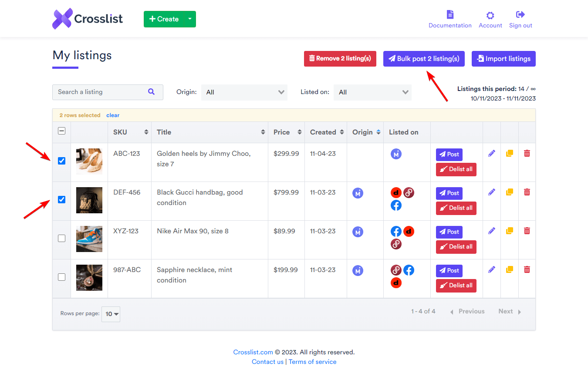Screen dimensions: 588x370
Task: Select the Nike Air Max 90 checkbox
Action: pos(61,239)
